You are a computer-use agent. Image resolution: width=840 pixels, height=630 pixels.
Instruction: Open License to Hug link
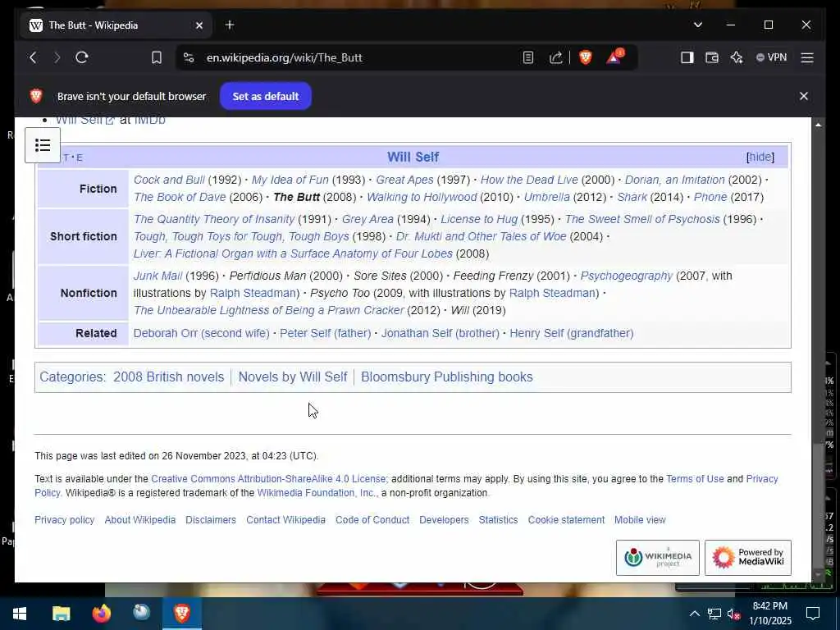tap(479, 220)
